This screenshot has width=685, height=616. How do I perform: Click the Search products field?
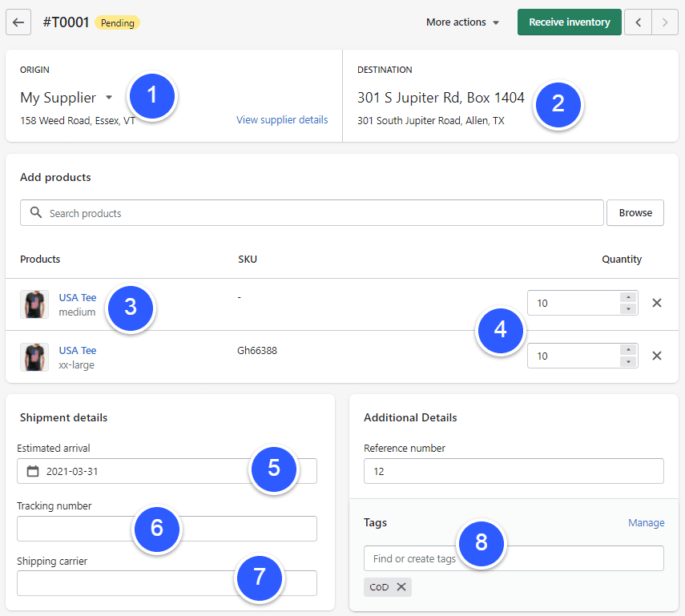click(312, 213)
